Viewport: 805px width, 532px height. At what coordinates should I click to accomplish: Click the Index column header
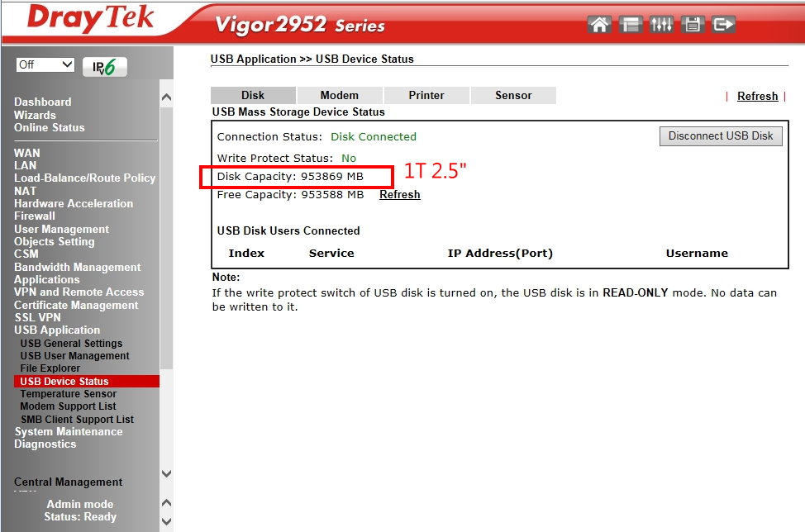pos(246,253)
